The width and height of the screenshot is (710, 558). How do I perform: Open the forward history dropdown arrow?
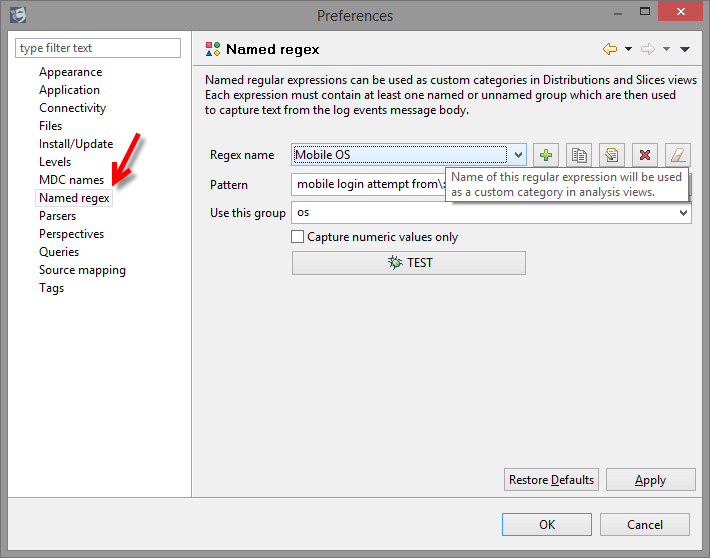(666, 49)
